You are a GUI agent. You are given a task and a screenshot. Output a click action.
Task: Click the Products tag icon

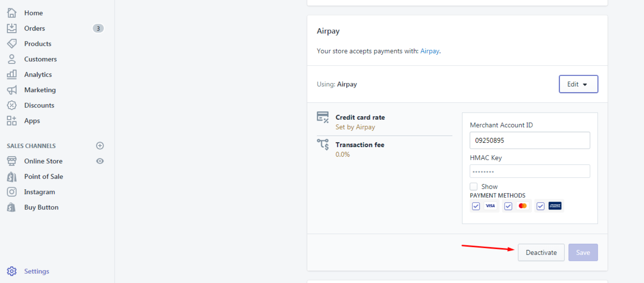click(x=12, y=44)
